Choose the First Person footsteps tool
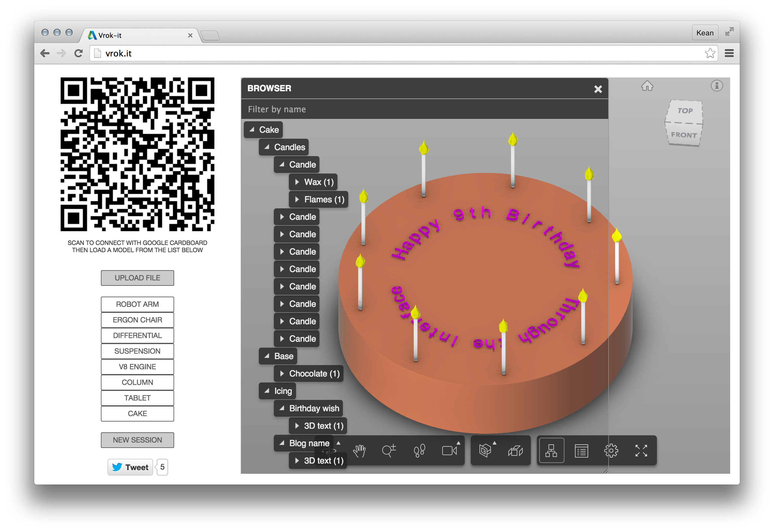The image size is (774, 532). (x=419, y=451)
